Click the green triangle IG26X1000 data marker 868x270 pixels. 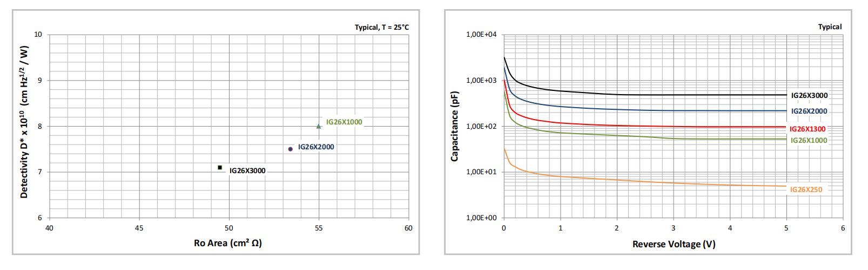(x=319, y=126)
